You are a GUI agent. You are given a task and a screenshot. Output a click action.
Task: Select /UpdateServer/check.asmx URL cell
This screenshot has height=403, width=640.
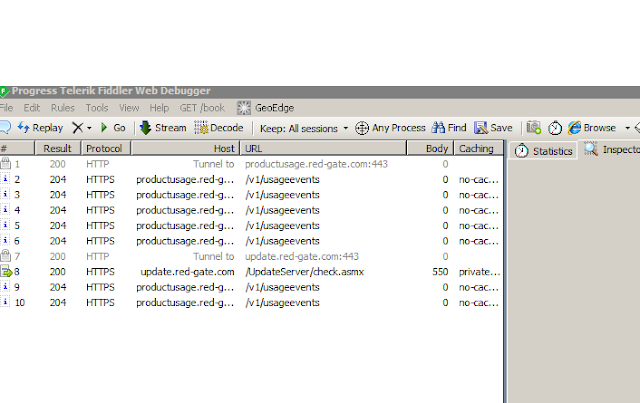(x=304, y=272)
